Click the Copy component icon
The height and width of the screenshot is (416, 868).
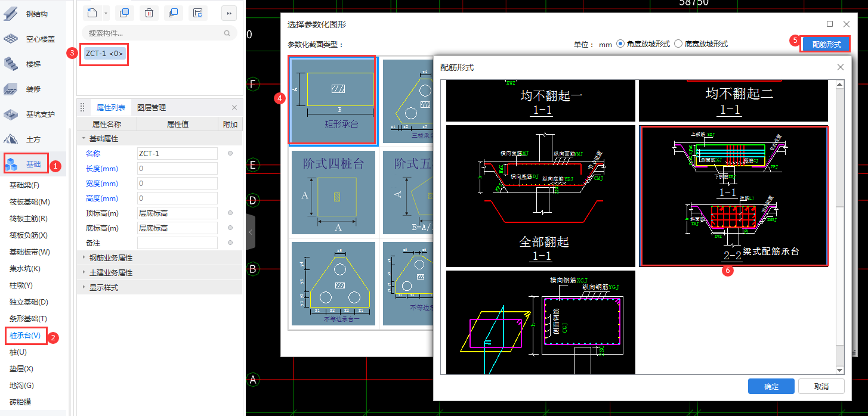click(124, 13)
